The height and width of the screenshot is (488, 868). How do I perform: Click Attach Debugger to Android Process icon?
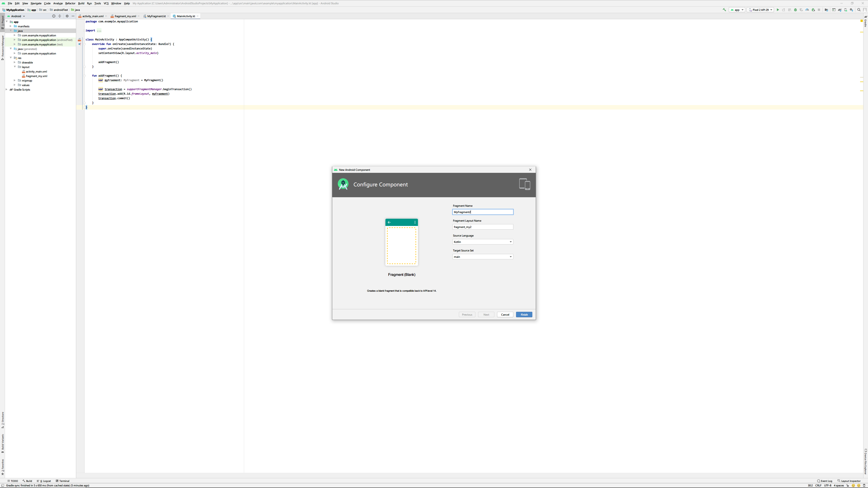tap(813, 10)
